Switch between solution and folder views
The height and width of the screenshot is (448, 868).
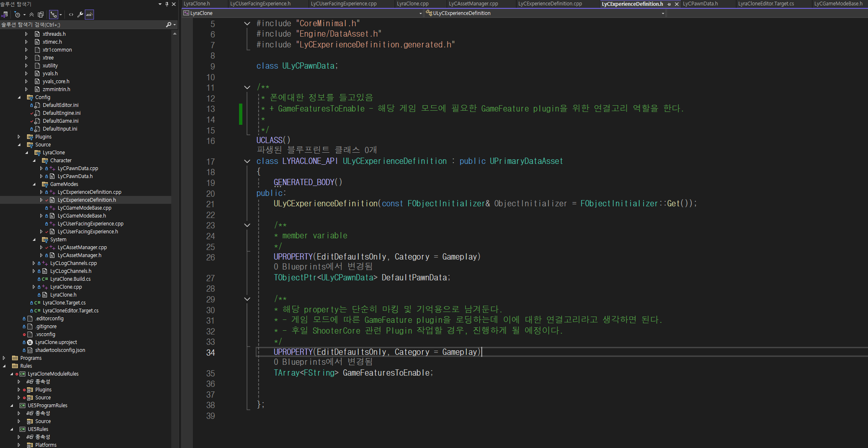5,15
